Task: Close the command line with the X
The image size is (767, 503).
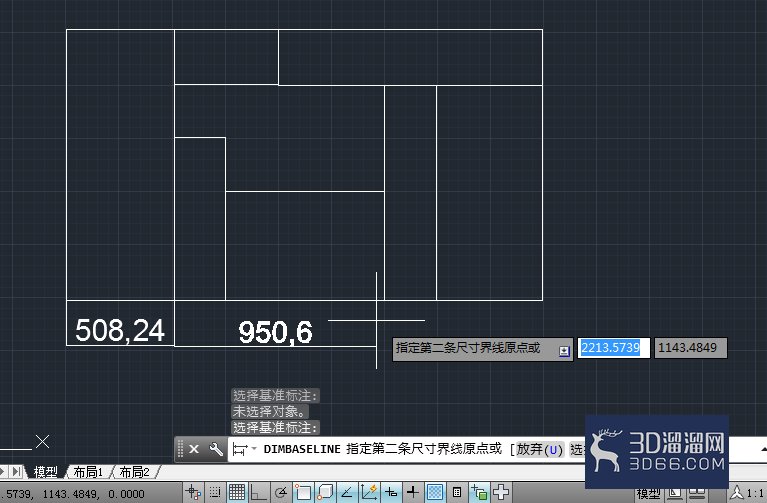Action: click(x=194, y=449)
